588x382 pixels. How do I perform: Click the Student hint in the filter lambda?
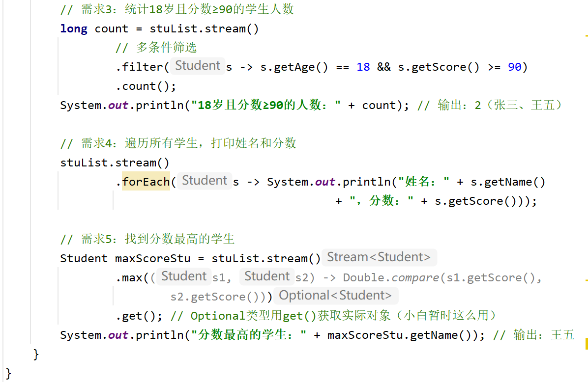(198, 66)
